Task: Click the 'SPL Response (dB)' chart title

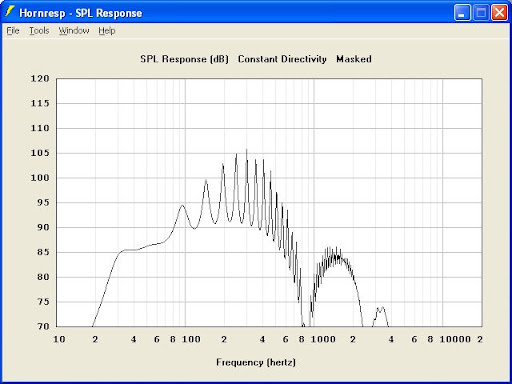Action: 184,59
